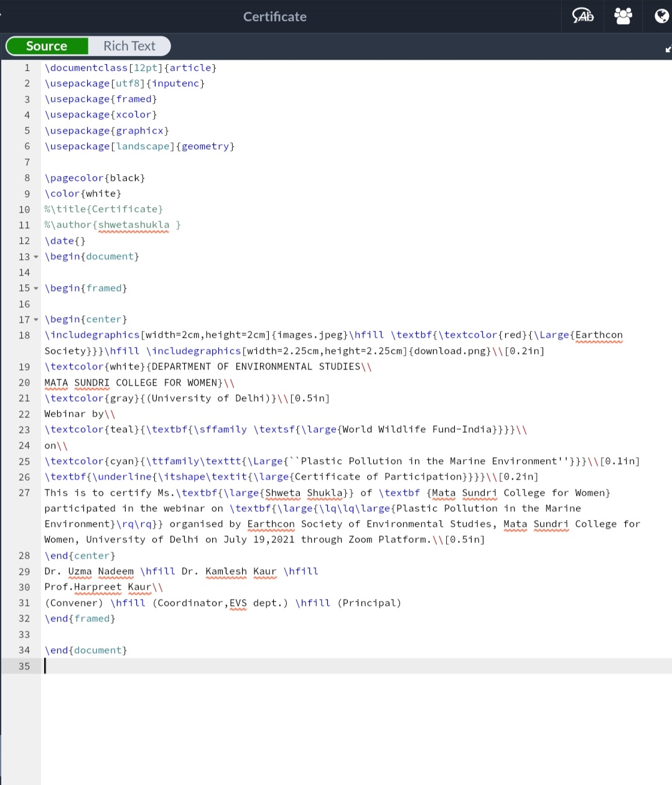Click the \end{document} line
This screenshot has height=785, width=672.
86,650
